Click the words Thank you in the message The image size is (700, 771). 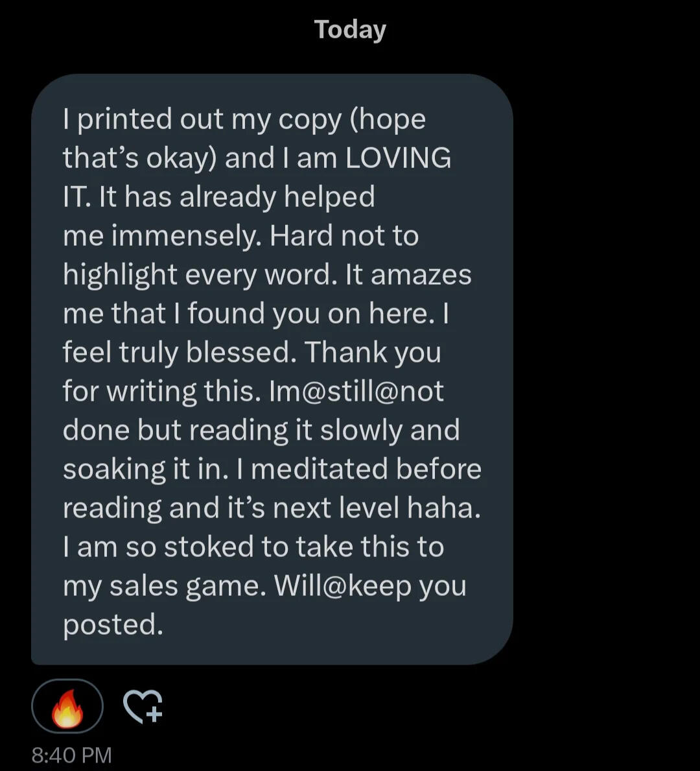point(373,353)
